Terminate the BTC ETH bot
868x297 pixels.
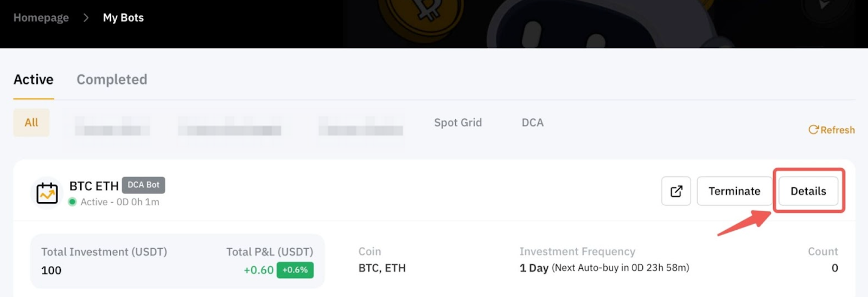(734, 191)
